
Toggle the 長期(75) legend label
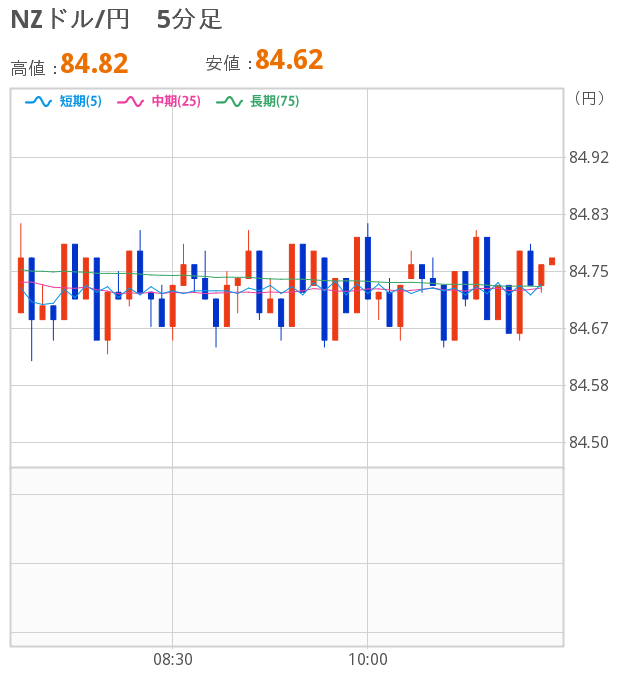pyautogui.click(x=274, y=101)
